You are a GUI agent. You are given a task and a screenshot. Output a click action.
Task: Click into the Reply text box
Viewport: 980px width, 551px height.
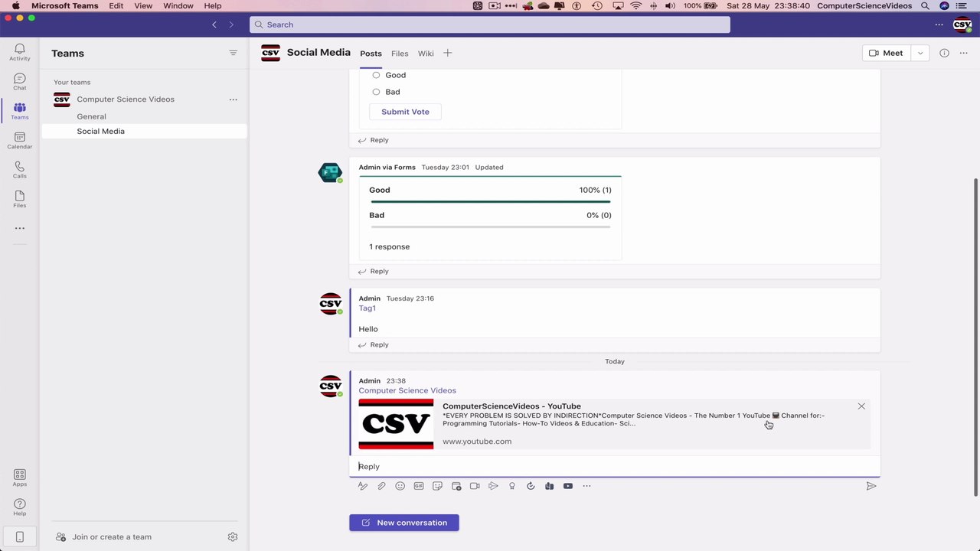pyautogui.click(x=615, y=467)
